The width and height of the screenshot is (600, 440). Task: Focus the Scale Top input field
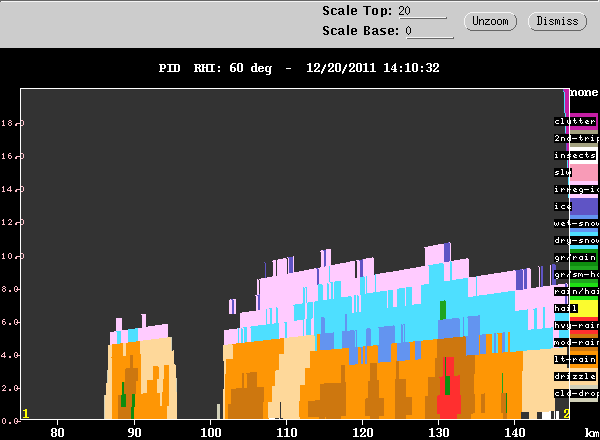pyautogui.click(x=422, y=11)
